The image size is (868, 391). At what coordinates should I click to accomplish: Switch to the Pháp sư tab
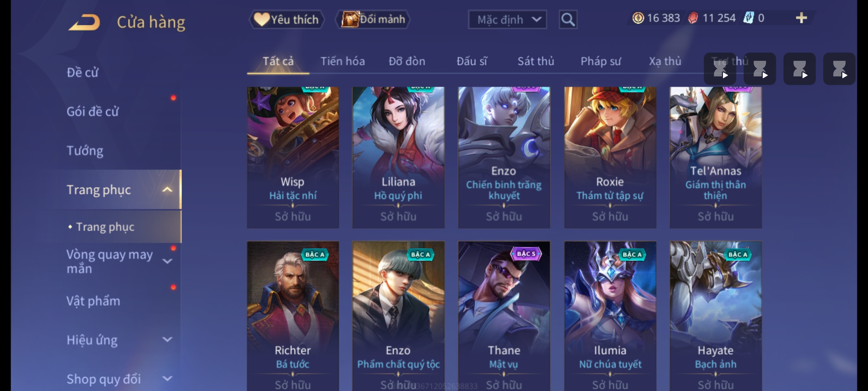(600, 61)
